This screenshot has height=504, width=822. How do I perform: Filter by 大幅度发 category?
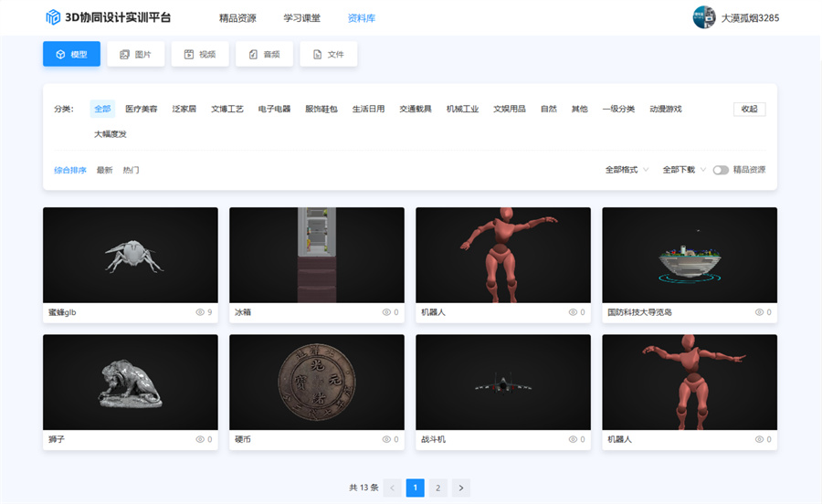pyautogui.click(x=111, y=134)
